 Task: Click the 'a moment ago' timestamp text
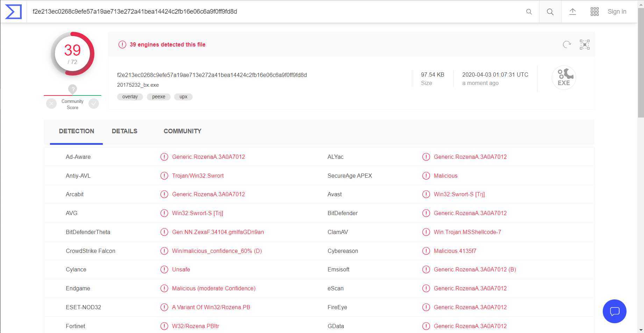point(480,83)
